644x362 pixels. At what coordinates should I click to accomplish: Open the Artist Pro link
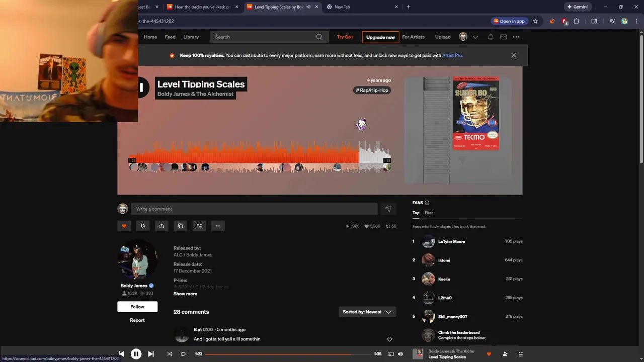(x=452, y=55)
